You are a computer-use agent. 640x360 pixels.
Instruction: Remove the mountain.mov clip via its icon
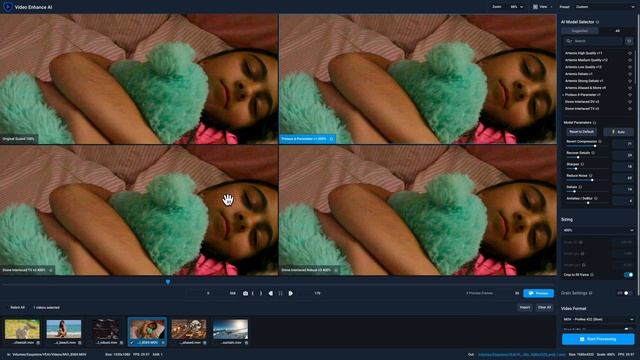point(246,343)
